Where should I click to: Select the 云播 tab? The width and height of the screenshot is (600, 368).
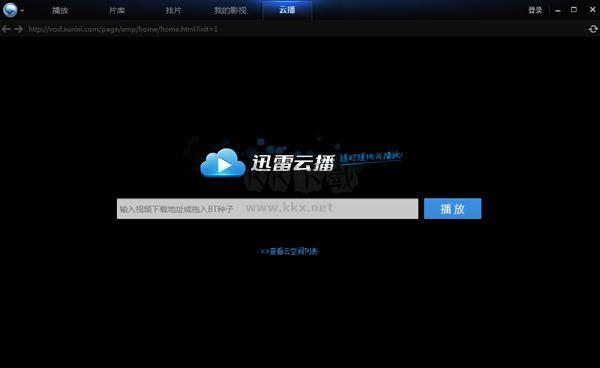pos(287,10)
